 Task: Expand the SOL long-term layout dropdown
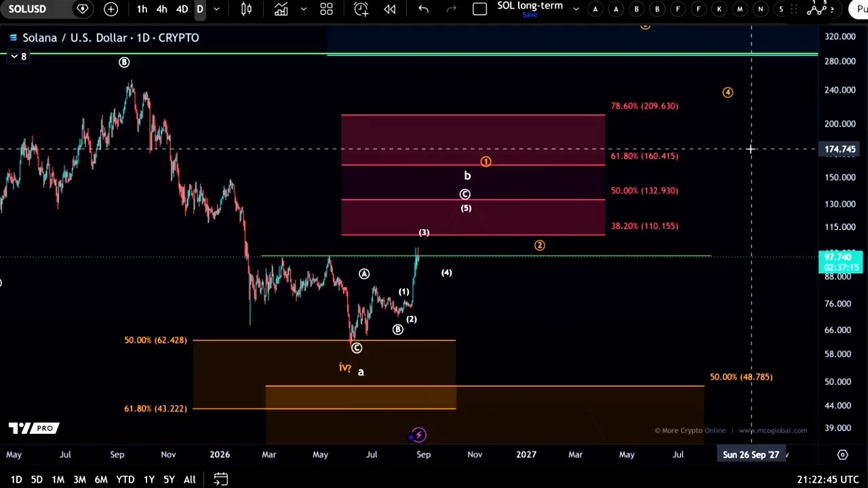pos(576,9)
